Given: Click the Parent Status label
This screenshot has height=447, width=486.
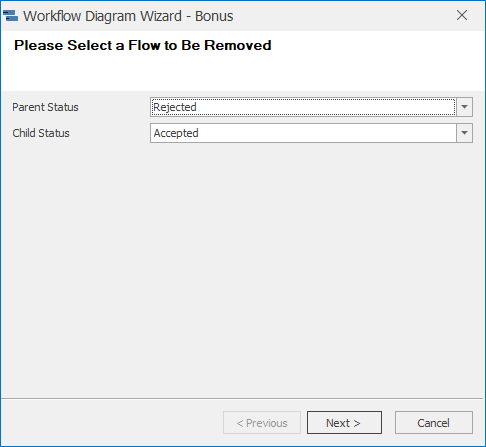Looking at the screenshot, I should click(x=45, y=107).
